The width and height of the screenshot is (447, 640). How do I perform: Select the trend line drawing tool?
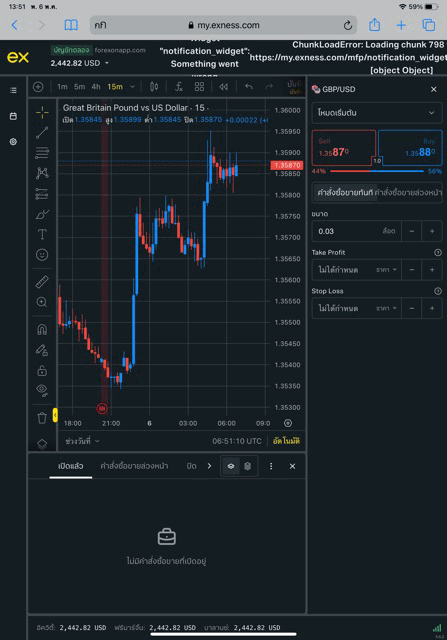[42, 132]
